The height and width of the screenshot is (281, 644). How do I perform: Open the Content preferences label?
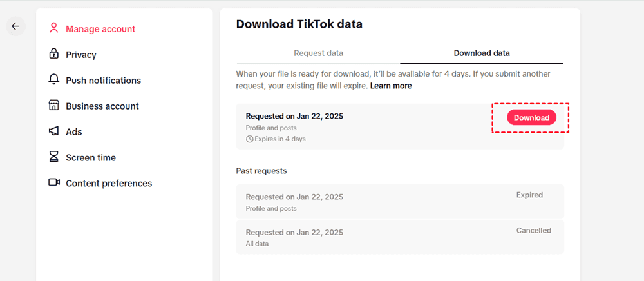(x=109, y=184)
